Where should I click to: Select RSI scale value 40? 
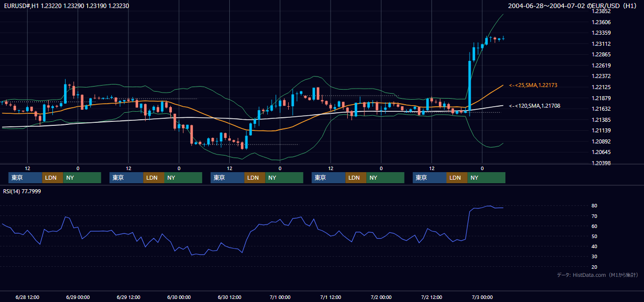click(594, 246)
